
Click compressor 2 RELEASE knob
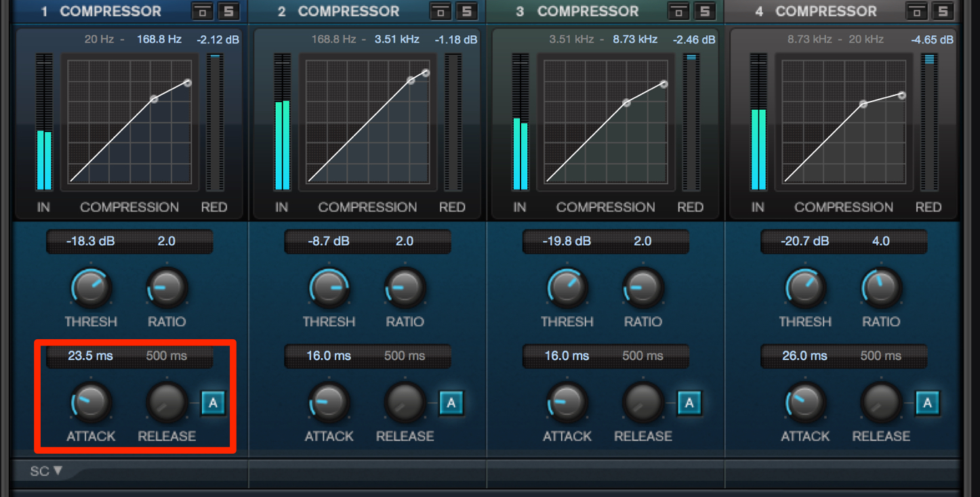tap(405, 402)
